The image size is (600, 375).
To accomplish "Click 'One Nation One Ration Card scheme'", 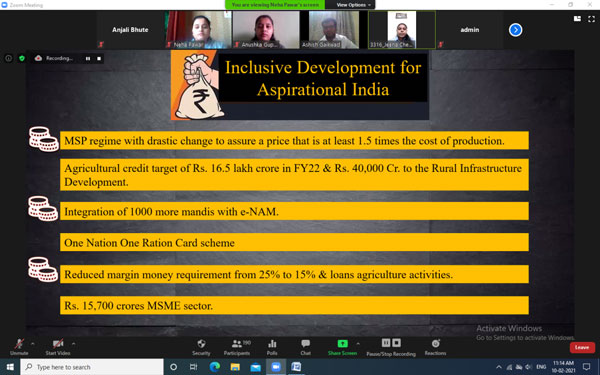I will click(x=294, y=242).
